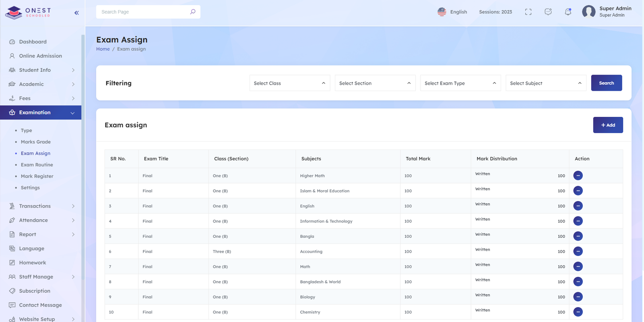The width and height of the screenshot is (644, 322).
Task: Open the Select Subject dropdown
Action: click(546, 83)
